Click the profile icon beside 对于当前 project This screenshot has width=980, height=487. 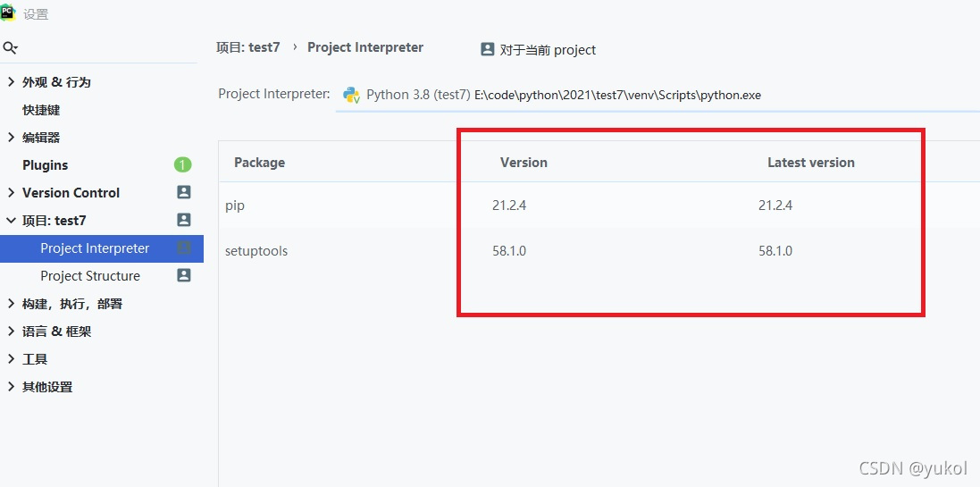[x=488, y=49]
